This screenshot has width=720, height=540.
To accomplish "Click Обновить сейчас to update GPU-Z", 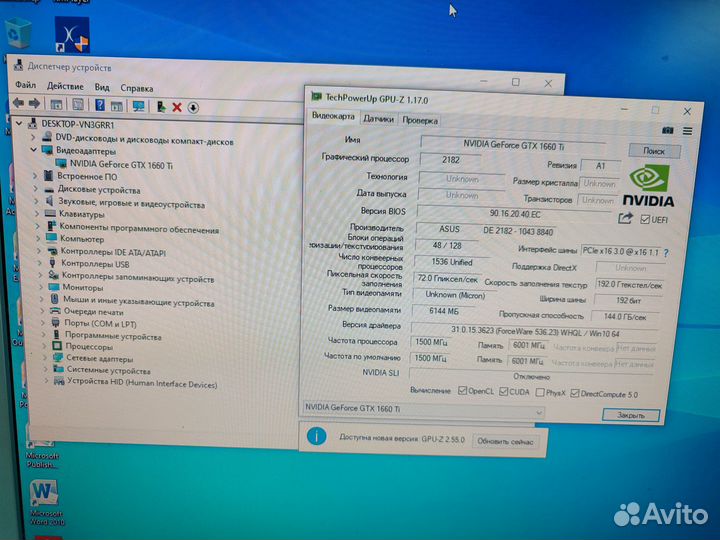I will pyautogui.click(x=505, y=442).
